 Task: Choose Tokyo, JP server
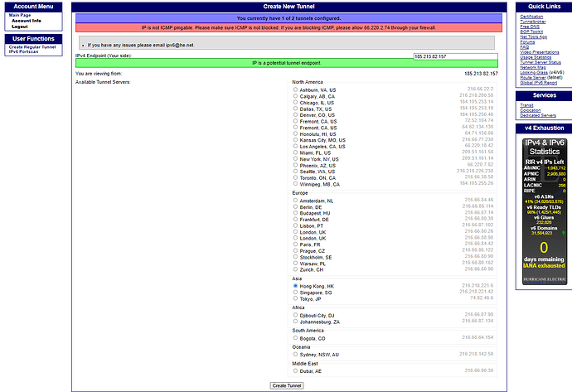point(295,298)
